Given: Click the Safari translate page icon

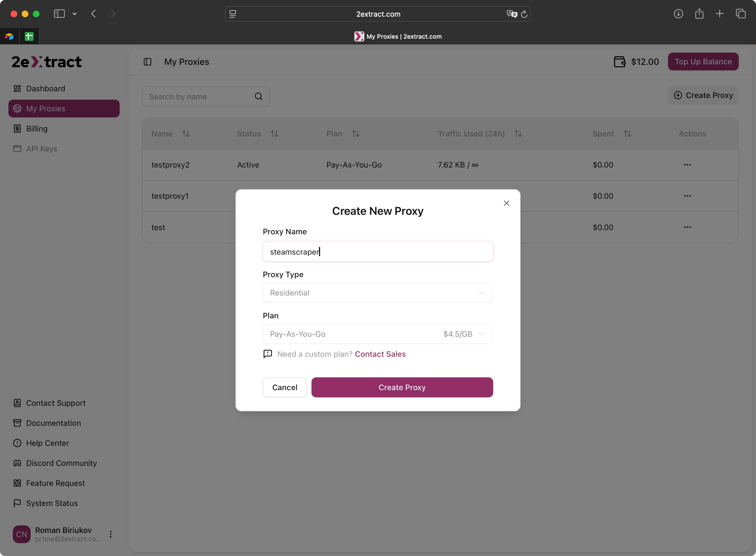Looking at the screenshot, I should (x=512, y=14).
